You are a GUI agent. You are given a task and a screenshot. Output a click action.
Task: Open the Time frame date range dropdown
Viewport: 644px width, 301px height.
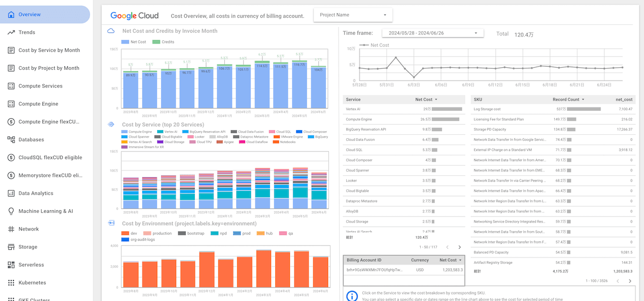(x=432, y=33)
